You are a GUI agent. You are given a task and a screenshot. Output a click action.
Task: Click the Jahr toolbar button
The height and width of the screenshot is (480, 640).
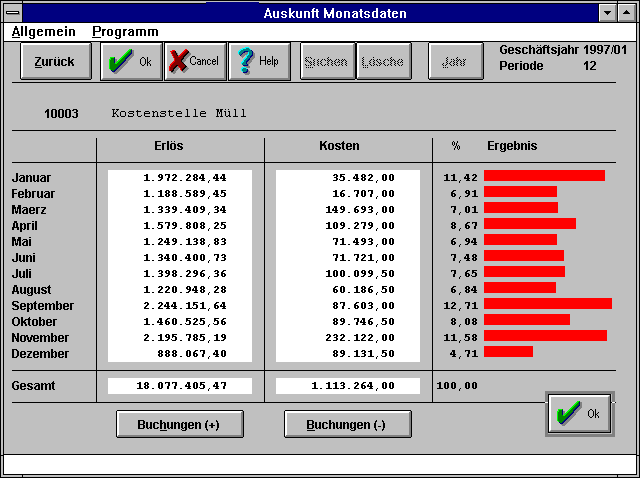point(454,61)
